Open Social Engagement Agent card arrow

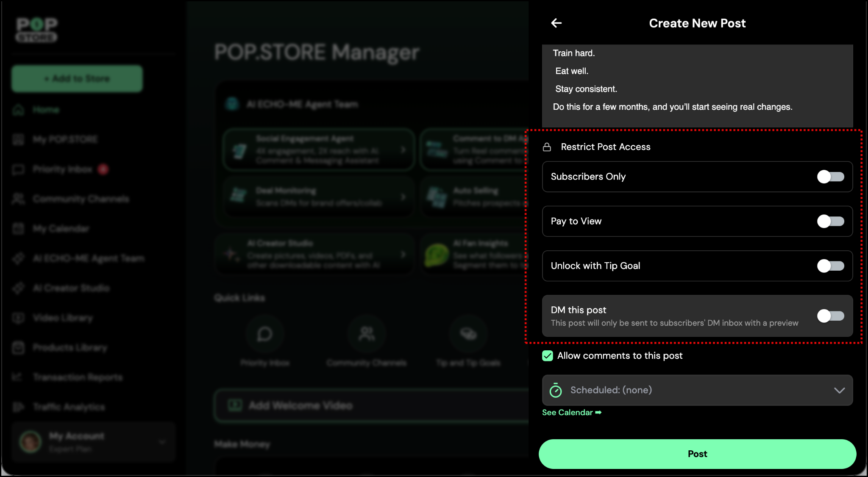coord(403,150)
